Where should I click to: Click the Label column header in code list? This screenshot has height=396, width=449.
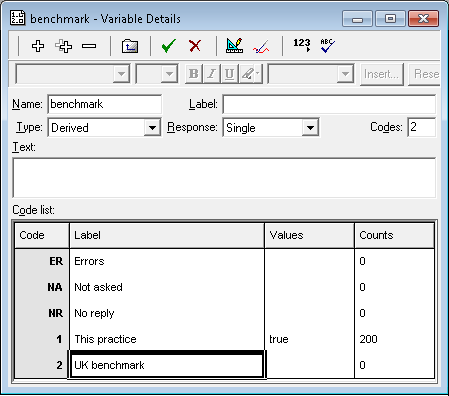click(x=167, y=235)
